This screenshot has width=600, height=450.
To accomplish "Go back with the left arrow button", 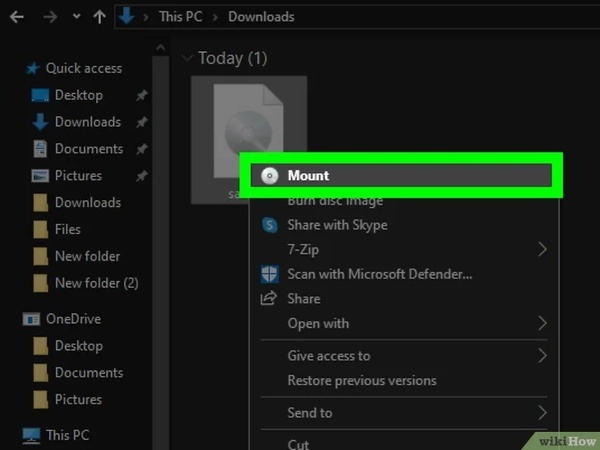I will [x=17, y=17].
